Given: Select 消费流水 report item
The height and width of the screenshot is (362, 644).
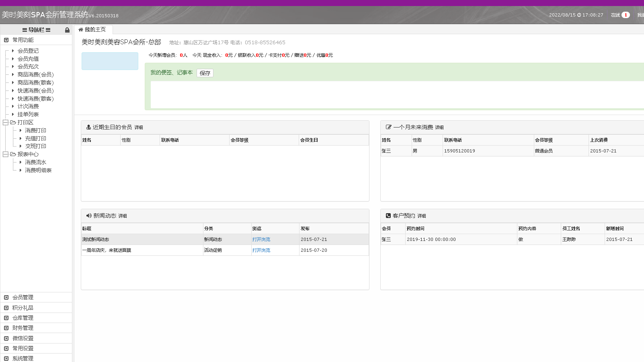Looking at the screenshot, I should pos(35,162).
